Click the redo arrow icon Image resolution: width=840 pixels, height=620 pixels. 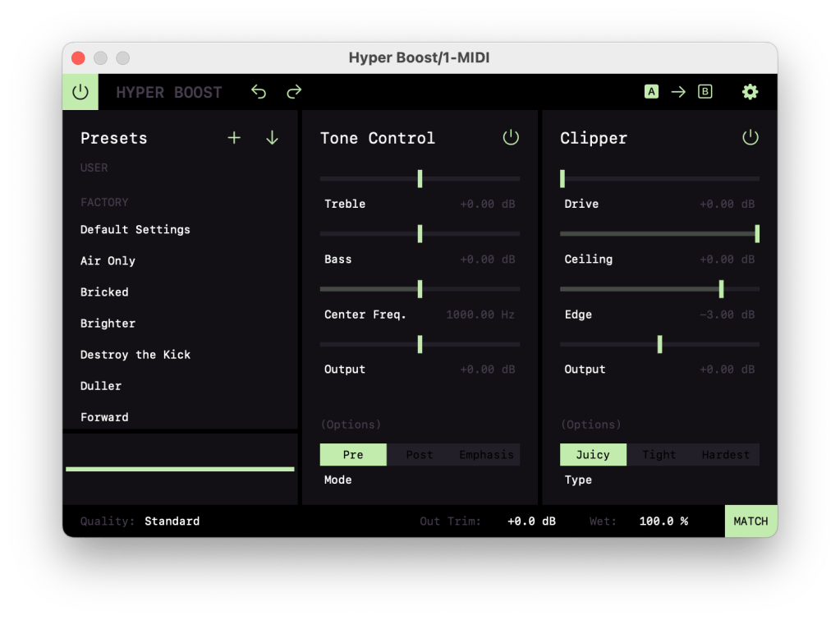click(294, 92)
